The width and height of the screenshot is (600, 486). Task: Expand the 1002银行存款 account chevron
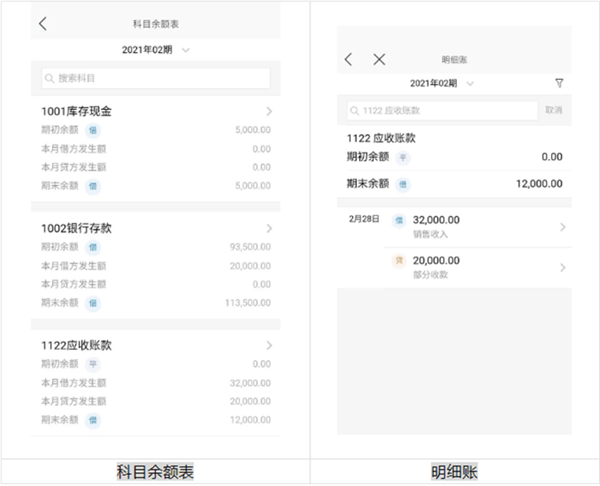pos(270,228)
